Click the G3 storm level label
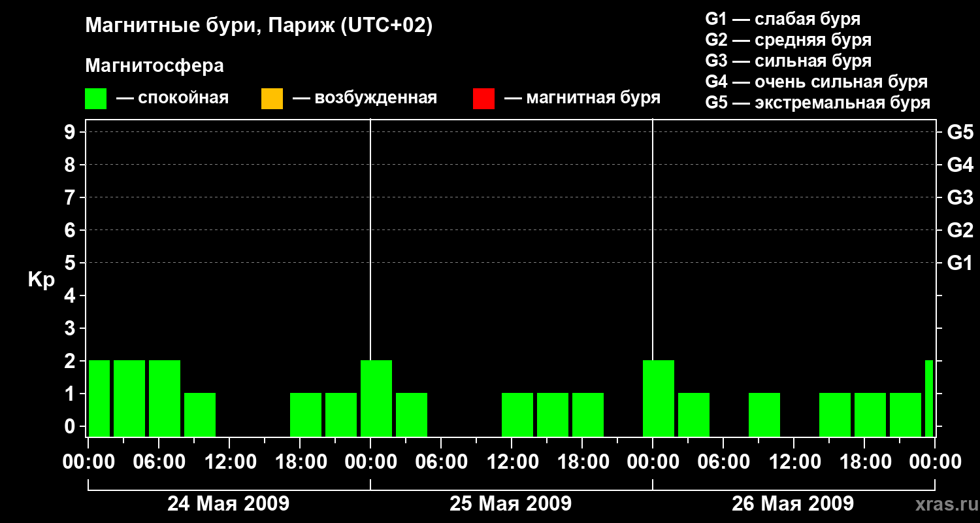 tap(960, 197)
